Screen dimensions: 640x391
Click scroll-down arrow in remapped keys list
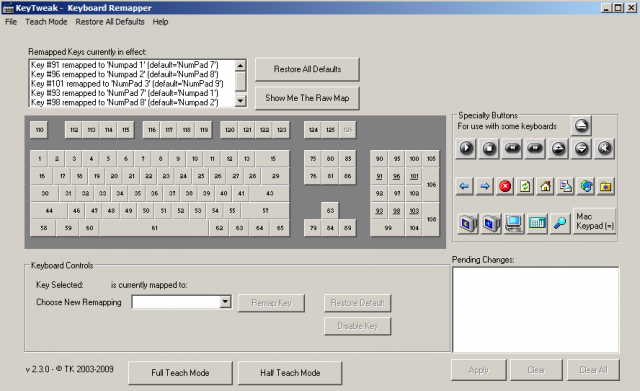point(240,100)
